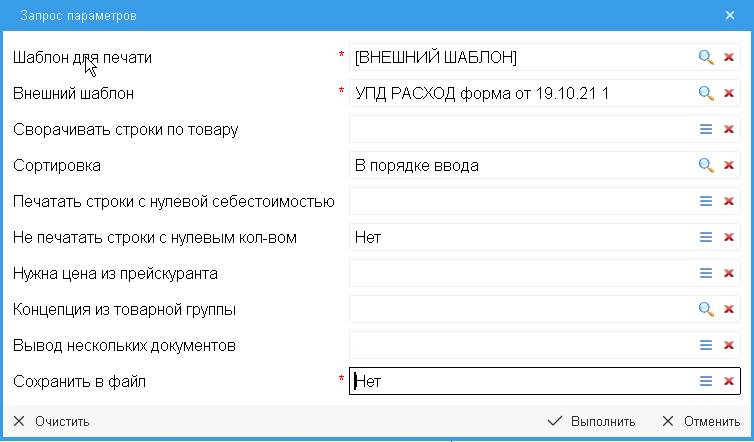Click the Очистить button
Image resolution: width=754 pixels, height=442 pixels.
(52, 422)
